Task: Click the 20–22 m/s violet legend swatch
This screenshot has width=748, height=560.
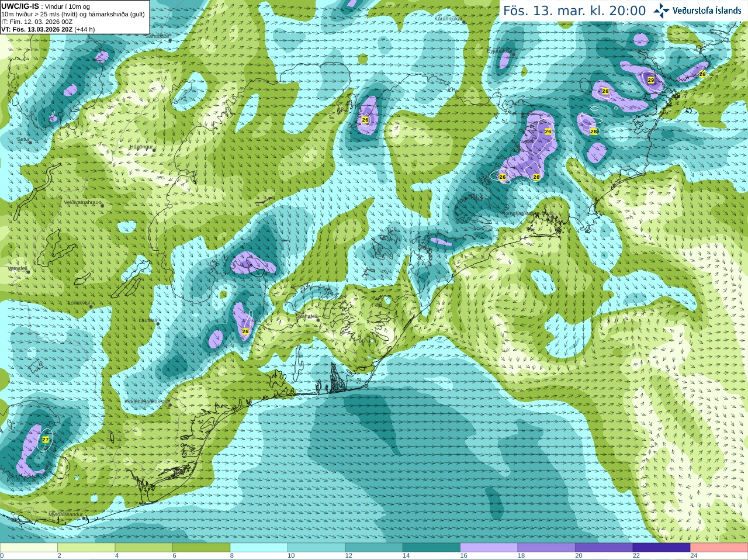Action: pyautogui.click(x=604, y=547)
